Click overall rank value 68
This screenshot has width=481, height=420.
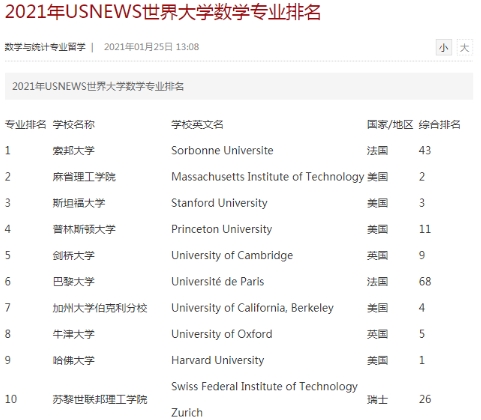point(425,282)
